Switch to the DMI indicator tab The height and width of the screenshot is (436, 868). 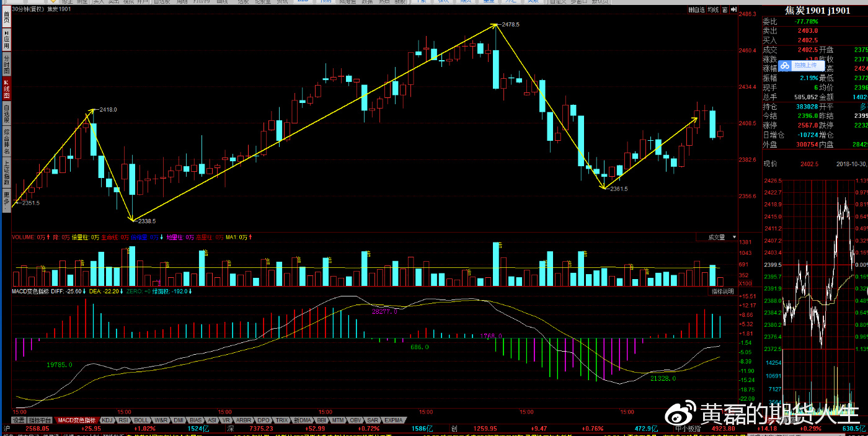pyautogui.click(x=179, y=420)
